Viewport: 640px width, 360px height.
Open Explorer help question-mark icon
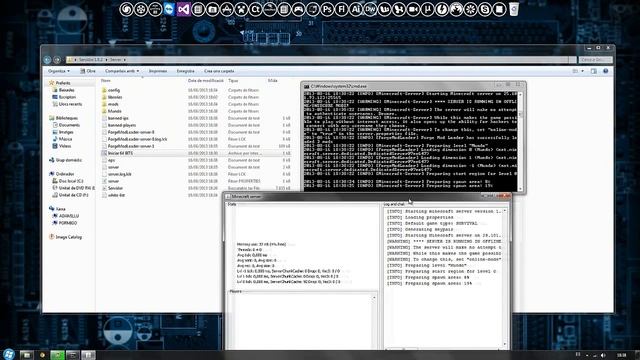[x=606, y=71]
